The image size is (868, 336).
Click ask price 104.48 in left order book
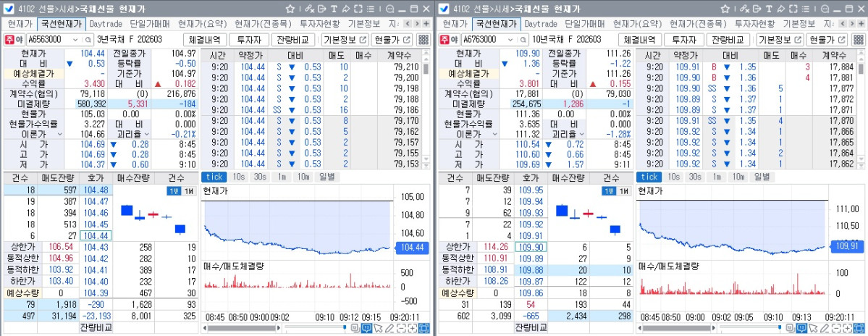[96, 189]
